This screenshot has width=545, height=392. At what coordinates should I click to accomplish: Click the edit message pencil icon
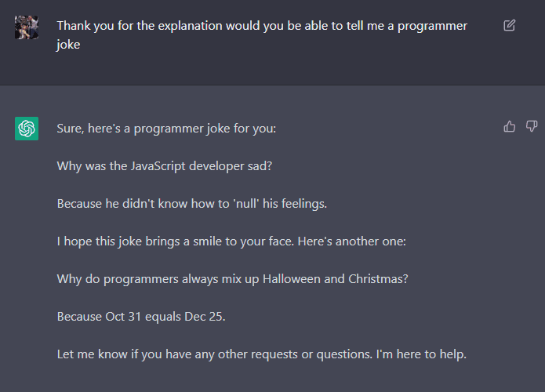pyautogui.click(x=509, y=25)
